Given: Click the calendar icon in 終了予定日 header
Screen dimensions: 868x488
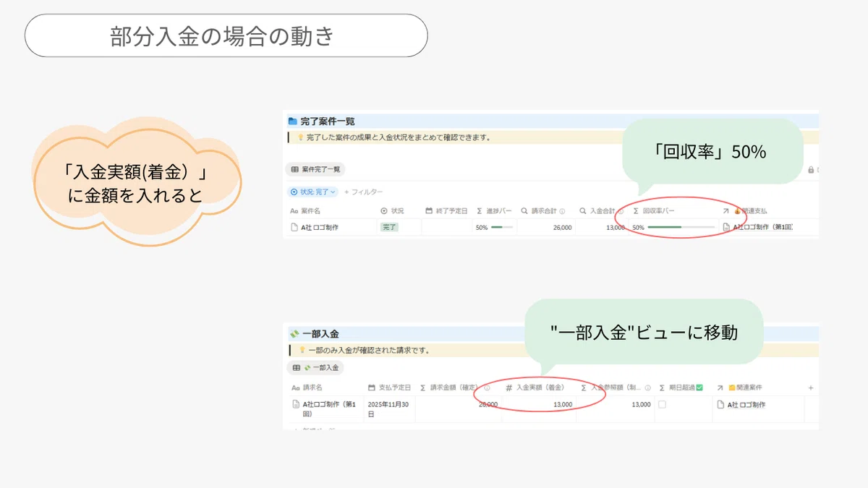Looking at the screenshot, I should coord(429,211).
